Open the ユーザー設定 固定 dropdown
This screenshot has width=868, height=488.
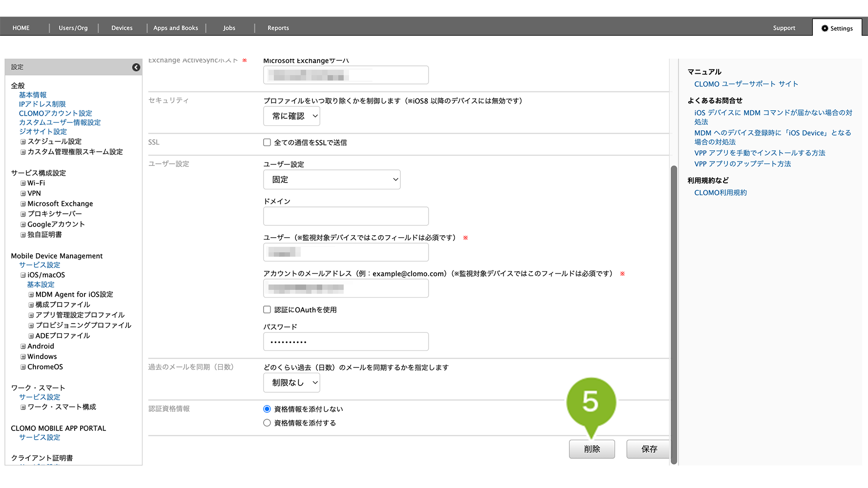[331, 180]
